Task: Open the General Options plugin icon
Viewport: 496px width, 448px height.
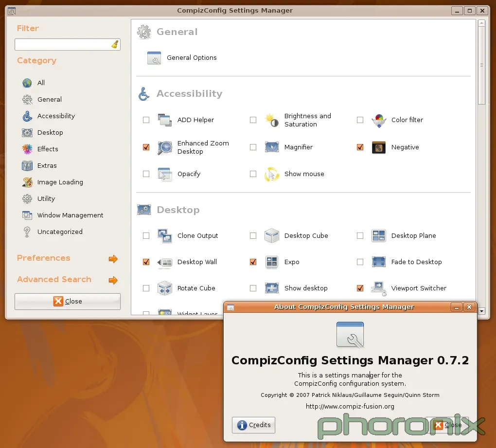Action: 154,58
